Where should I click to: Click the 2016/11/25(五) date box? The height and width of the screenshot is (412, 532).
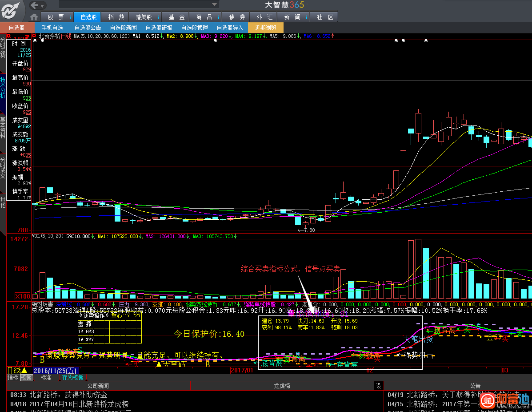click(56, 371)
